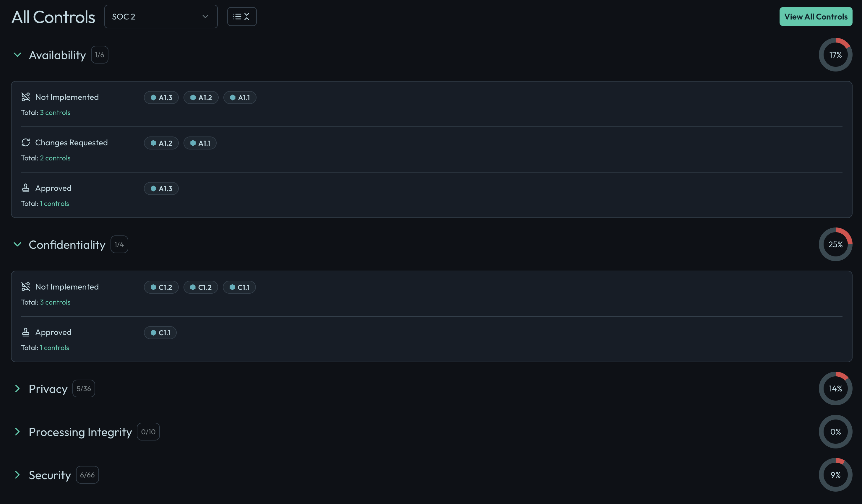Expand the Processing Integrity section

pyautogui.click(x=17, y=432)
